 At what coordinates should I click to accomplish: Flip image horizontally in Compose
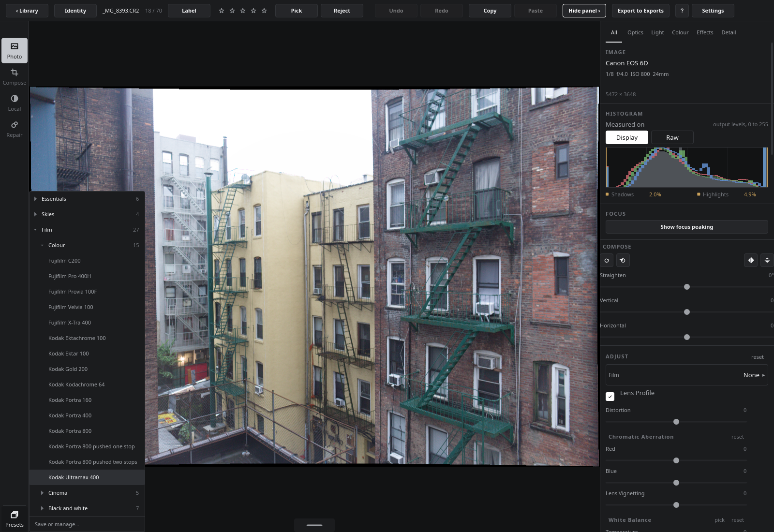[x=751, y=260]
